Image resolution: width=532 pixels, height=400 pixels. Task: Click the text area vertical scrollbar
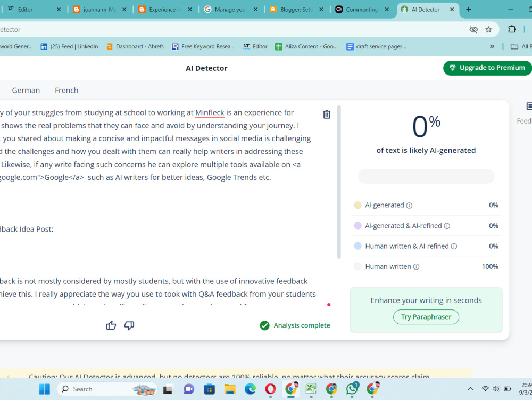tap(338, 182)
